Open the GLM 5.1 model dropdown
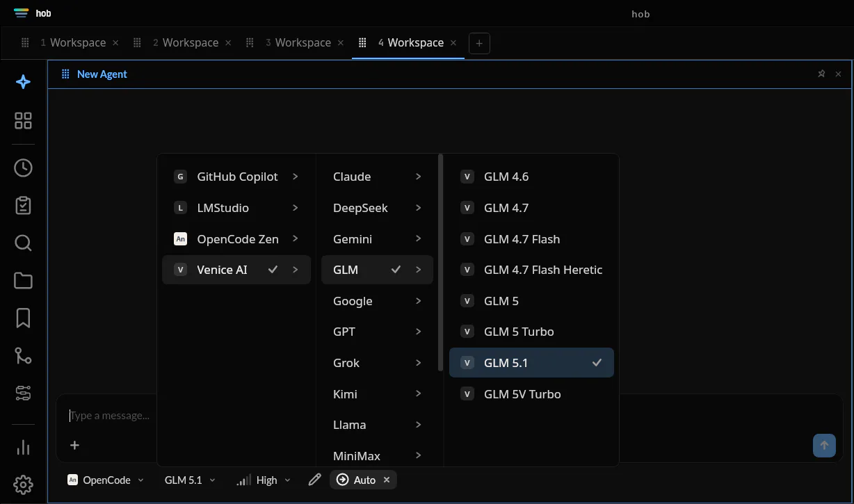The height and width of the screenshot is (504, 854). click(x=190, y=480)
